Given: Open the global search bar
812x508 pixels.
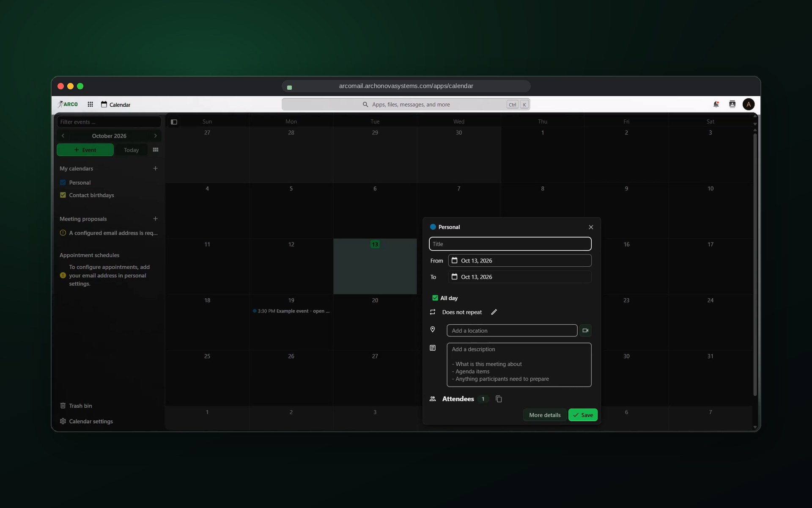Looking at the screenshot, I should tap(406, 105).
